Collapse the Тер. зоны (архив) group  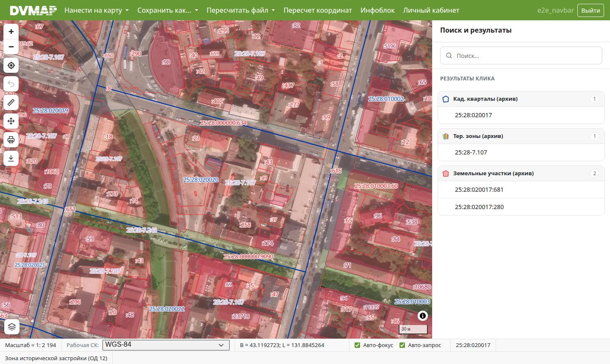521,136
